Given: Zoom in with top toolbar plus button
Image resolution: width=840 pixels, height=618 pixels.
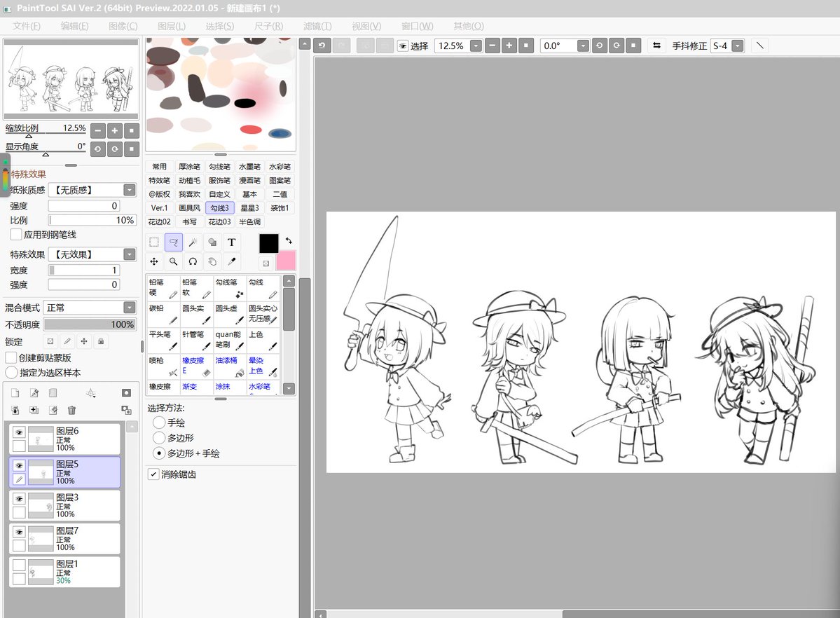Looking at the screenshot, I should point(509,46).
